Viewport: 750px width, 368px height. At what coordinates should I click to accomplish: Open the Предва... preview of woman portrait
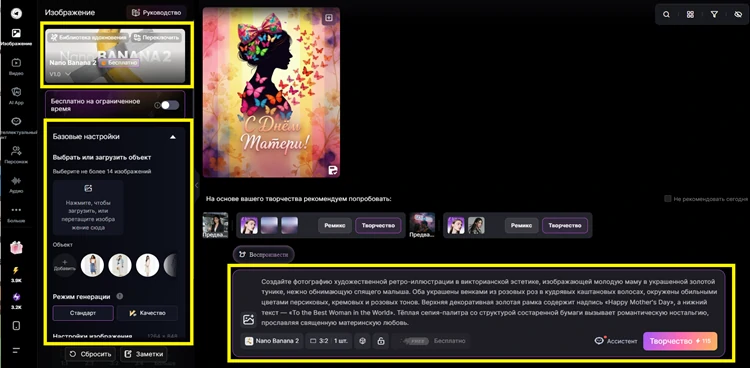[x=215, y=225]
